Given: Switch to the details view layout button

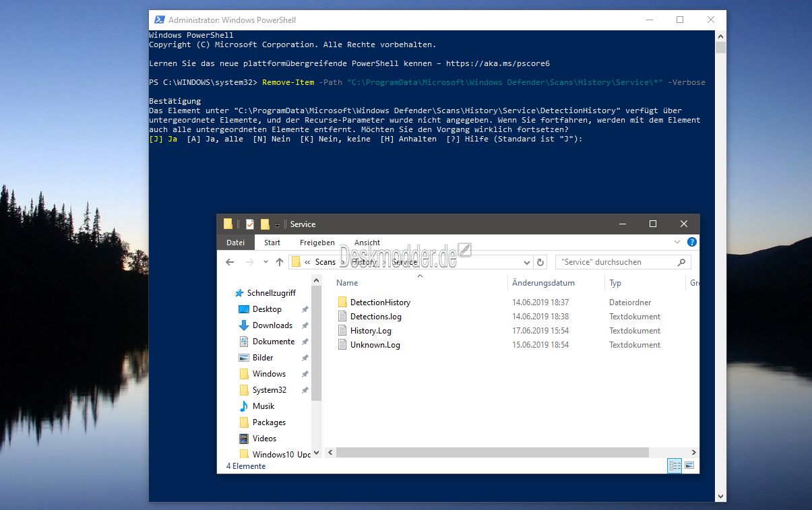Looking at the screenshot, I should click(675, 466).
